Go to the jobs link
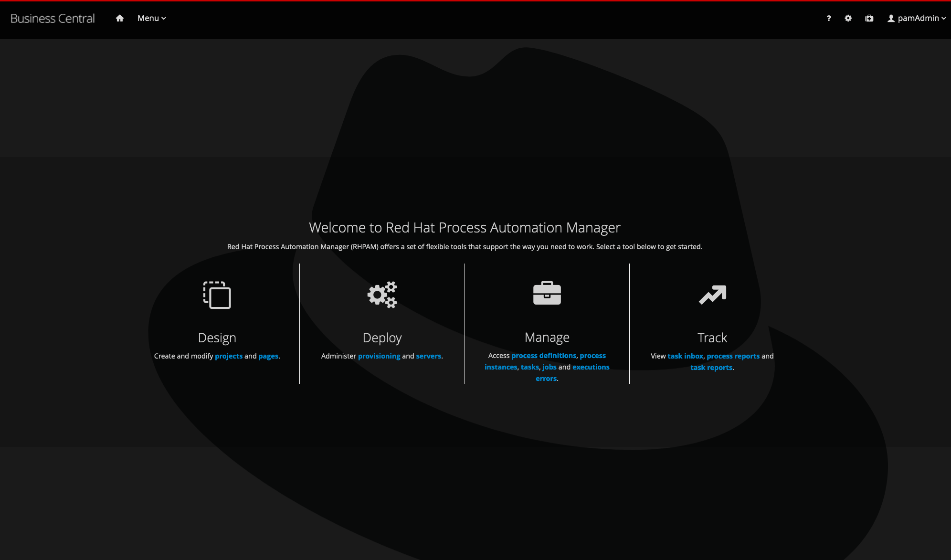951x560 pixels. pyautogui.click(x=549, y=367)
